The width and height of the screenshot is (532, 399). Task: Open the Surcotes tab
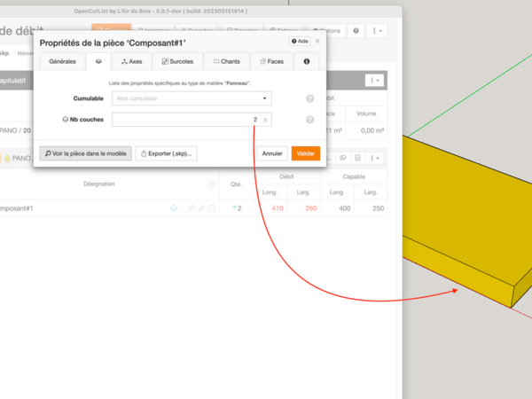[x=177, y=62]
